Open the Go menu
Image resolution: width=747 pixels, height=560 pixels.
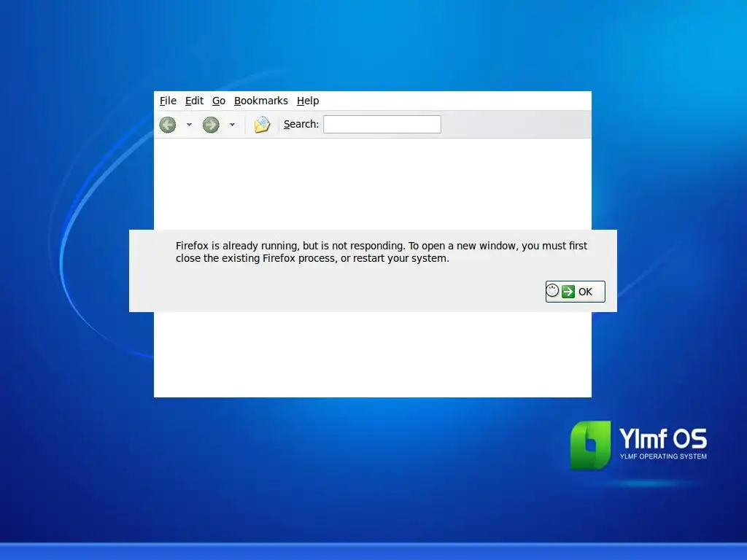(219, 101)
